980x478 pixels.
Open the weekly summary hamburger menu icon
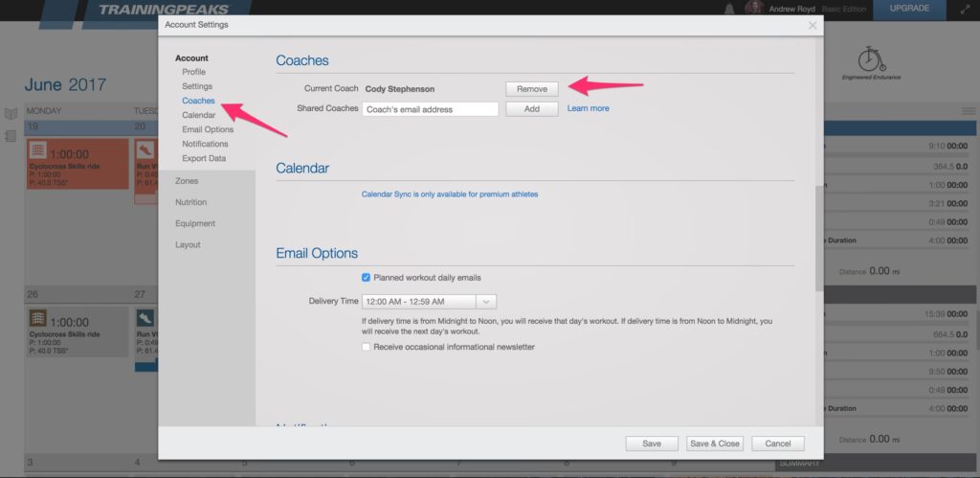pyautogui.click(x=968, y=111)
